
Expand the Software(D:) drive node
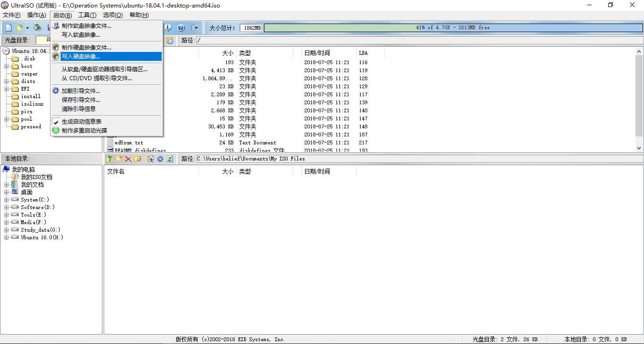click(x=7, y=207)
